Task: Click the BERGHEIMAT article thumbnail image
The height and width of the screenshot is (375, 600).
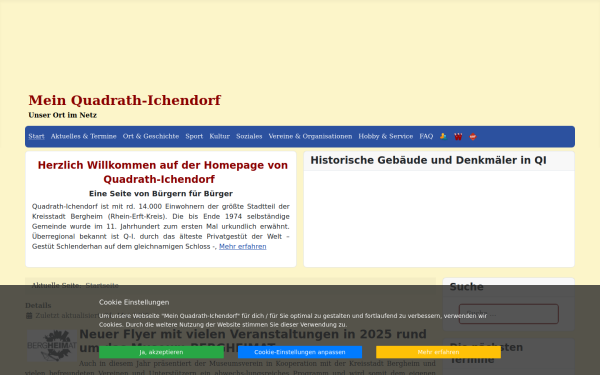Action: pyautogui.click(x=52, y=346)
